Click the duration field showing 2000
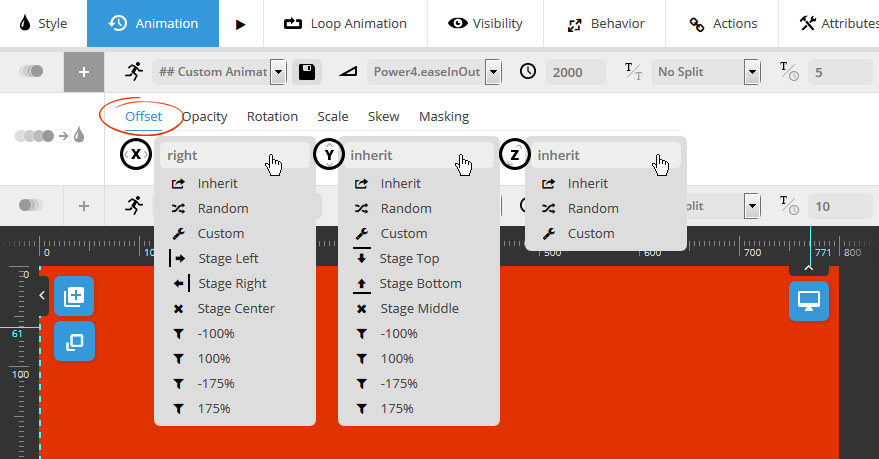The width and height of the screenshot is (879, 459). pyautogui.click(x=574, y=72)
